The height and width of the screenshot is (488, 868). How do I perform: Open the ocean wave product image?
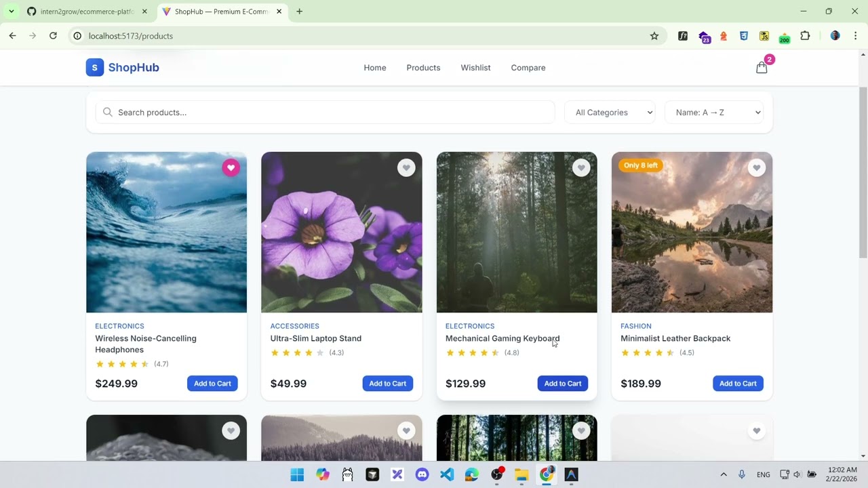click(x=167, y=232)
